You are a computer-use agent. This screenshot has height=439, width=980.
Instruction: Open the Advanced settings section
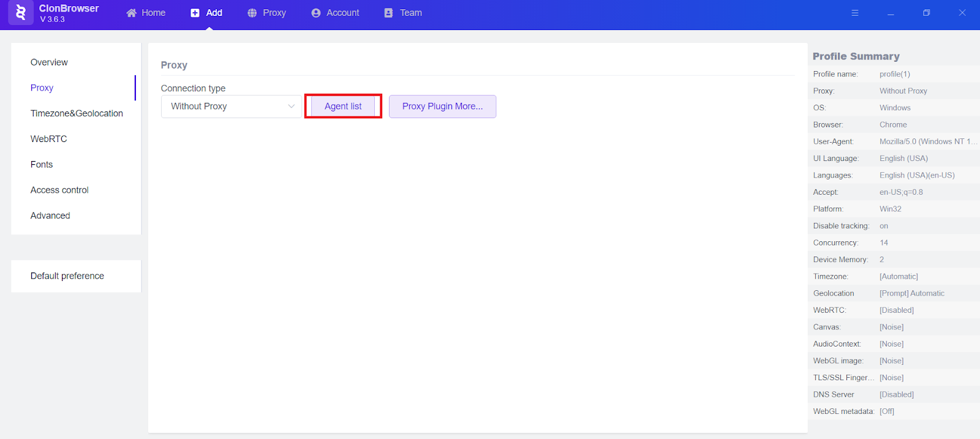coord(50,216)
